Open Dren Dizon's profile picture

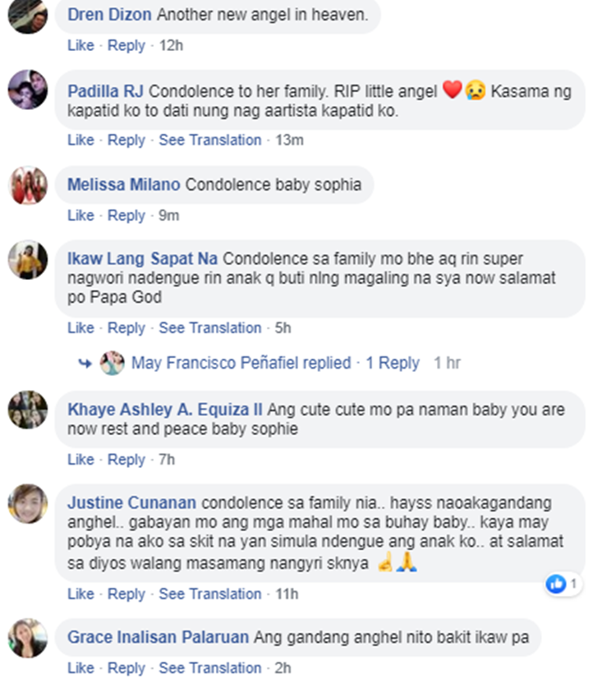[x=28, y=15]
